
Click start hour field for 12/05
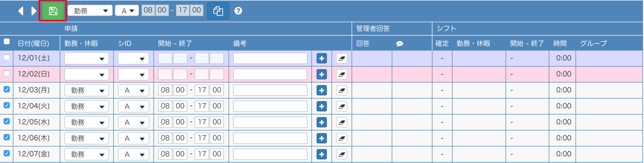click(165, 122)
